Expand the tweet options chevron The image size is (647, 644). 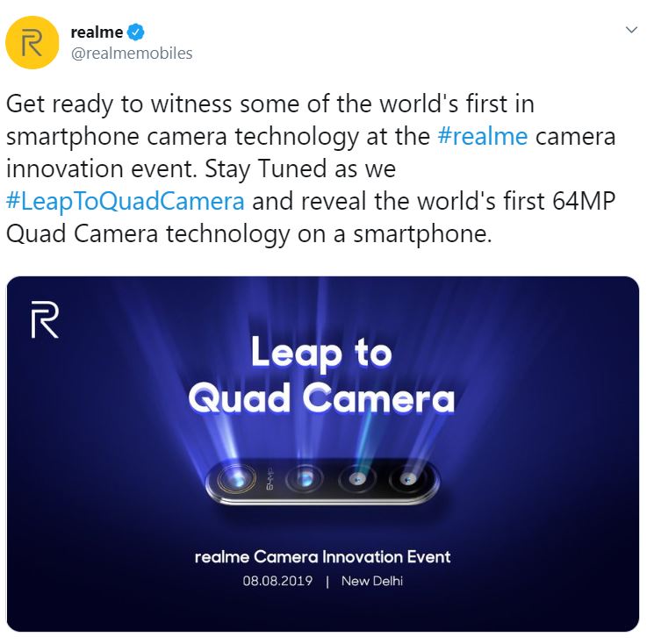[631, 30]
